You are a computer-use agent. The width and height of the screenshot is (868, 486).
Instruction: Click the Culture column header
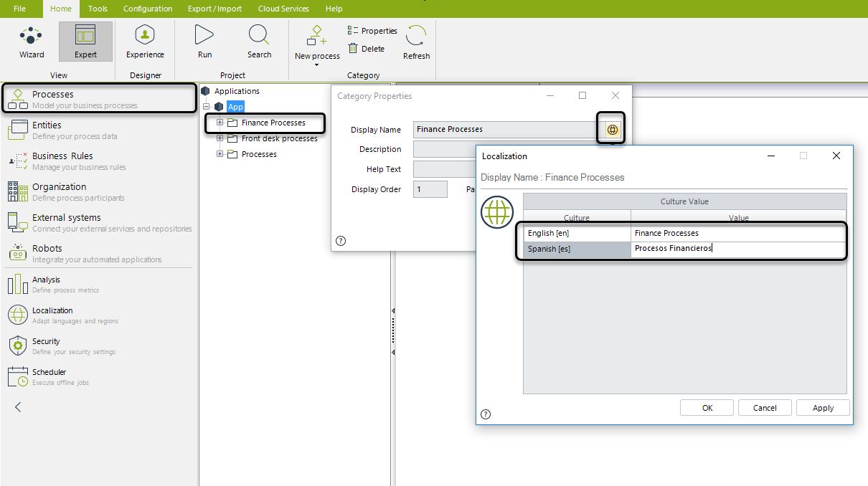(x=577, y=217)
